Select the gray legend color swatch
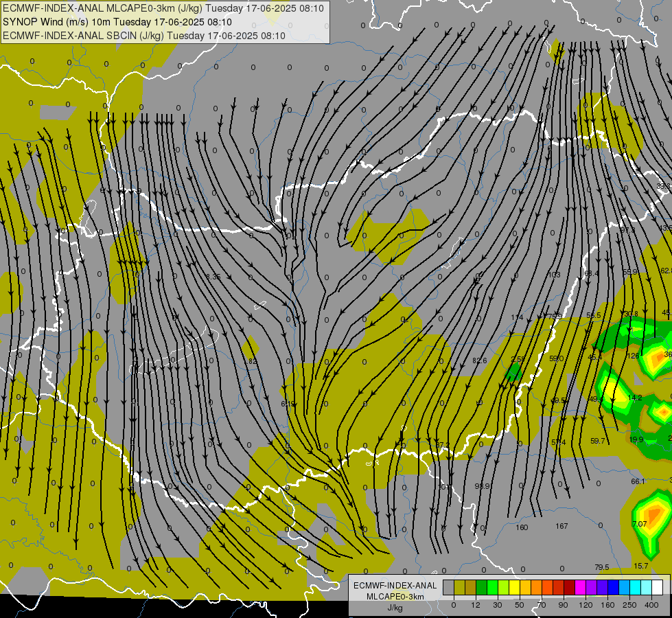Viewport: 672px width, 618px height. click(448, 587)
